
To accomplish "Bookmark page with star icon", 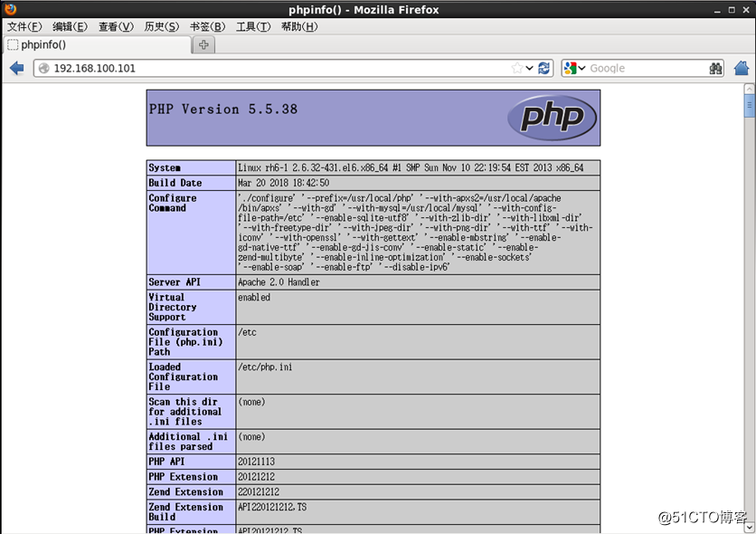I will (517, 68).
